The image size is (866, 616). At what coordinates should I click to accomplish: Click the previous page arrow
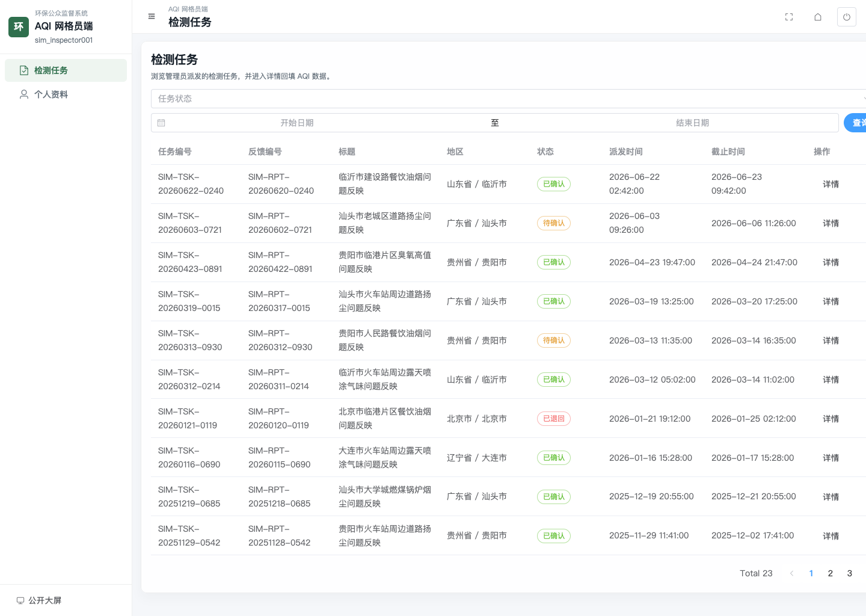(792, 573)
